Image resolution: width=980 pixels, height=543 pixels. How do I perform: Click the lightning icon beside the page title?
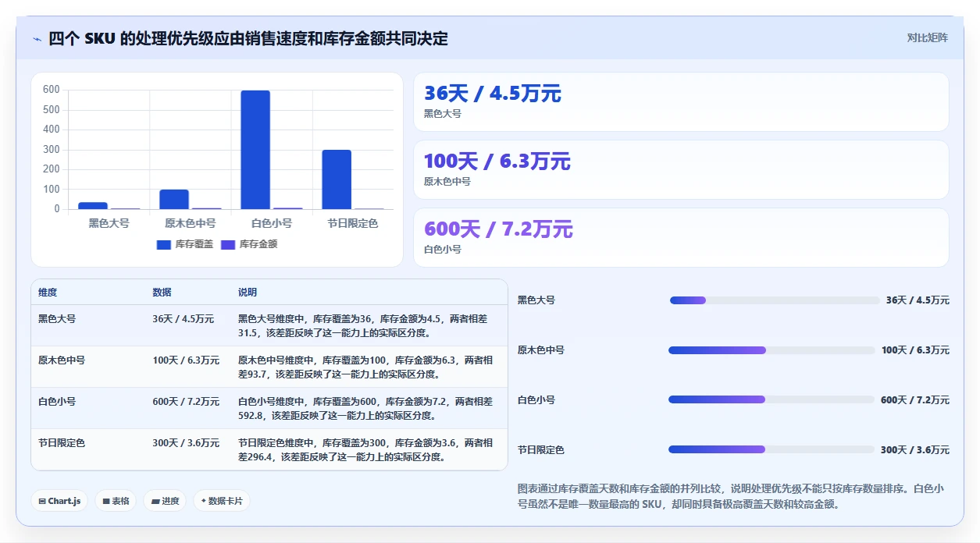click(37, 39)
